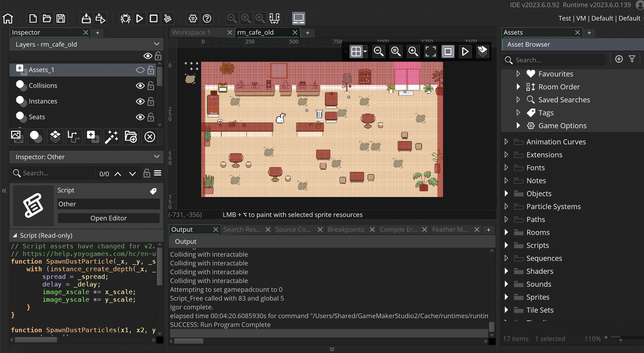Open the Breakpoints output tab
This screenshot has height=353, width=644.
[x=346, y=229]
